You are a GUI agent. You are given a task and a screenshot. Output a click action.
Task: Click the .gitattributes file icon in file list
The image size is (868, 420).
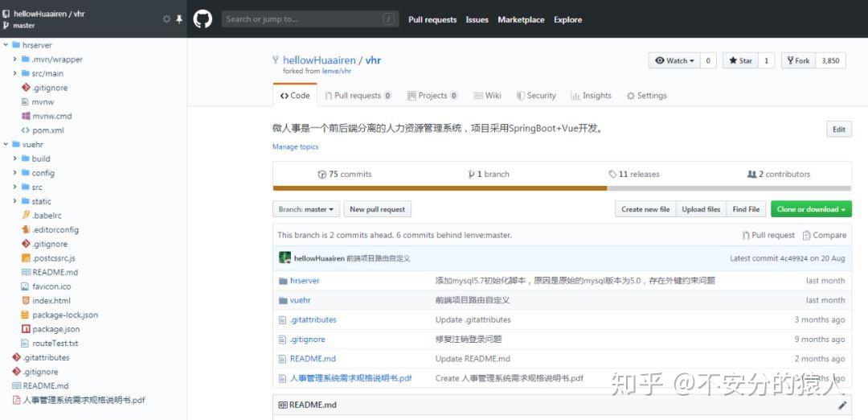pyautogui.click(x=283, y=319)
